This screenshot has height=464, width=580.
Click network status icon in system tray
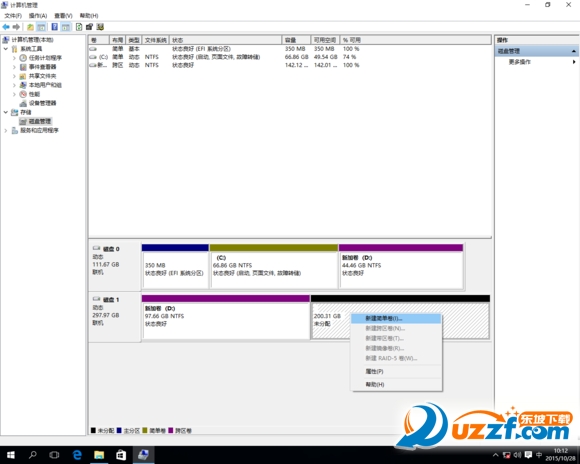pyautogui.click(x=507, y=455)
